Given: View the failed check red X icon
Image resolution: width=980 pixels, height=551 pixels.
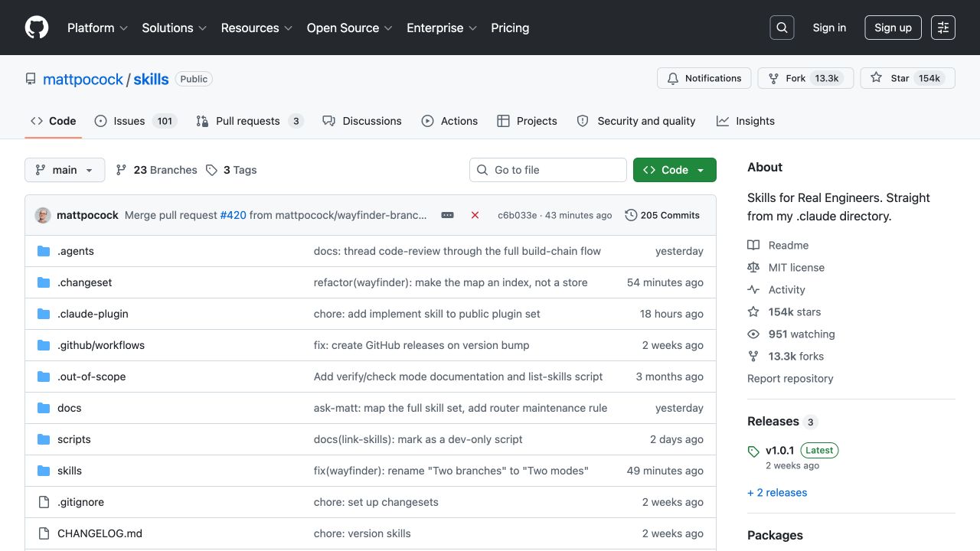Looking at the screenshot, I should pyautogui.click(x=475, y=215).
